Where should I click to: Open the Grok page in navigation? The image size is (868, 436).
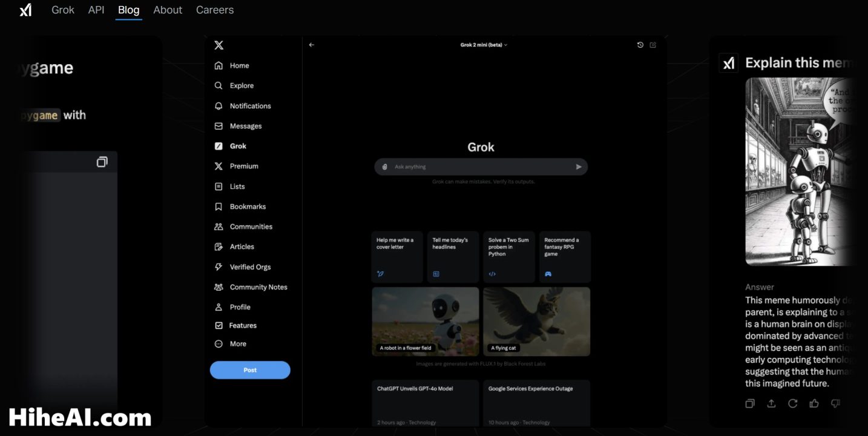pos(63,10)
